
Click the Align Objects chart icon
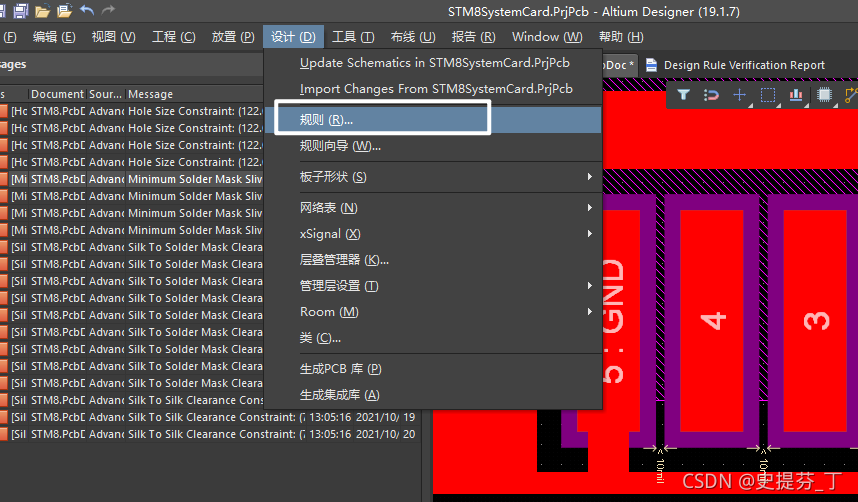tap(796, 95)
